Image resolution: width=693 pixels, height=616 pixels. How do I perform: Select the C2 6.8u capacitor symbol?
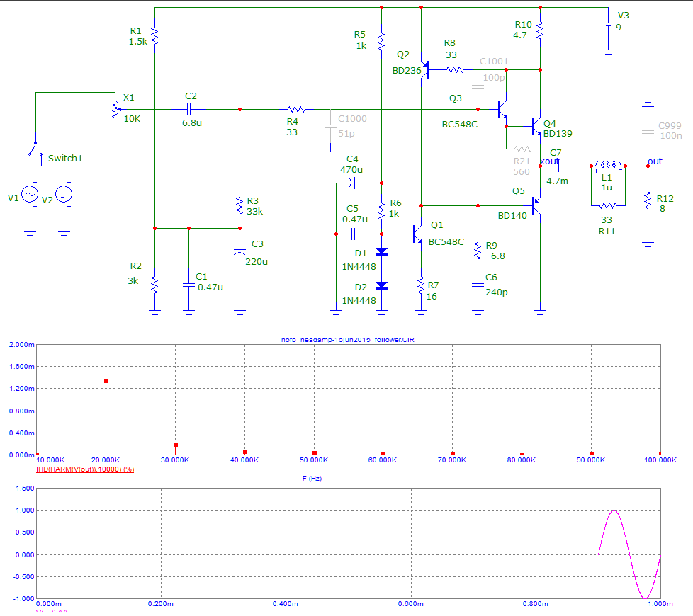188,109
